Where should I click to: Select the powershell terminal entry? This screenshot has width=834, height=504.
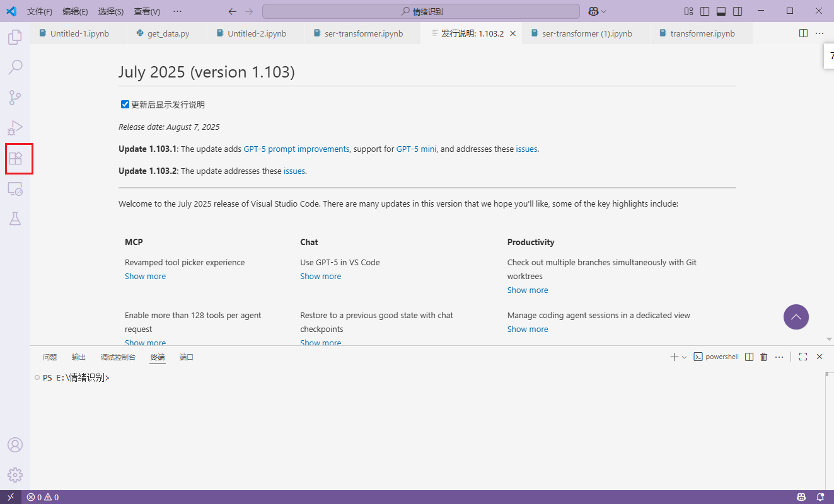716,357
